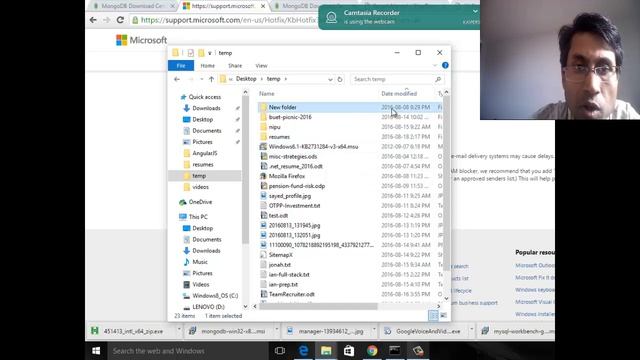The image size is (640, 360).
Task: Open Quick Access Toolbar customize dropdown
Action: [210, 53]
